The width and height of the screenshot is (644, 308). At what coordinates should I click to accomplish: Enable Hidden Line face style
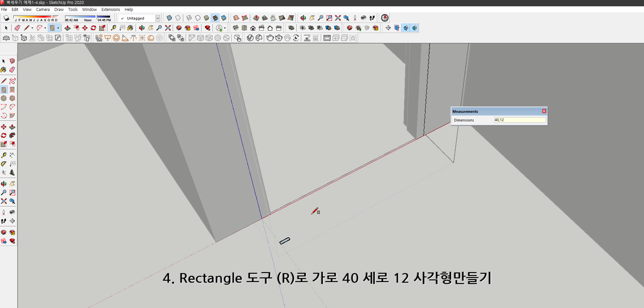[x=198, y=18]
